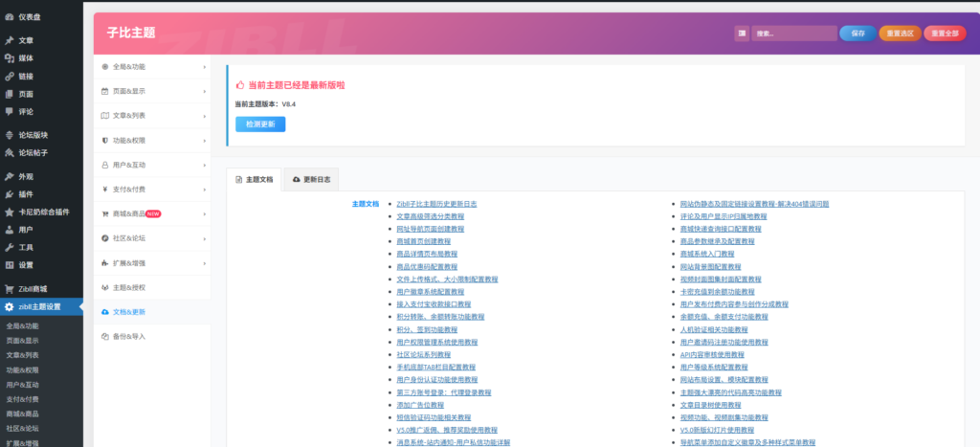Click the 工具 wrench icon

coord(9,247)
